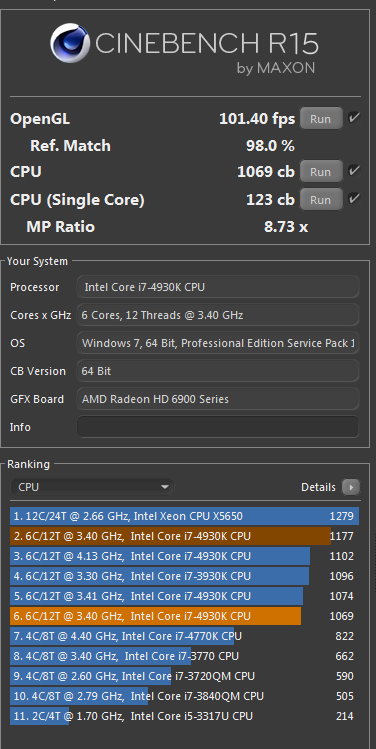376x749 pixels.
Task: Select ranking entry scoring 1177
Action: pyautogui.click(x=184, y=536)
